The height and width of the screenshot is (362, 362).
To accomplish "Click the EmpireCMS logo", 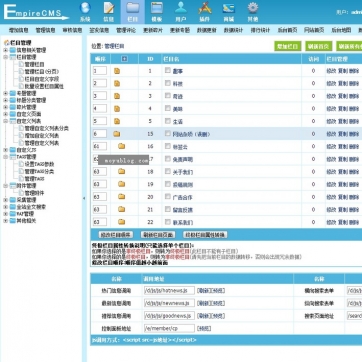I will pos(35,12).
